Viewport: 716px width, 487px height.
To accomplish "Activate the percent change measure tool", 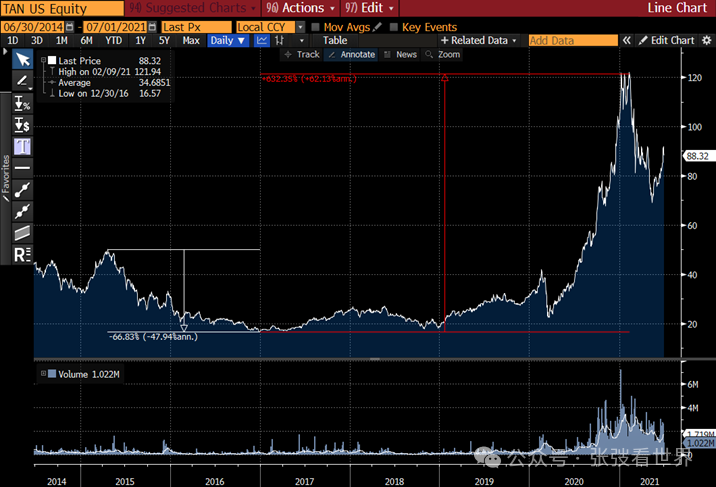I will pyautogui.click(x=22, y=103).
